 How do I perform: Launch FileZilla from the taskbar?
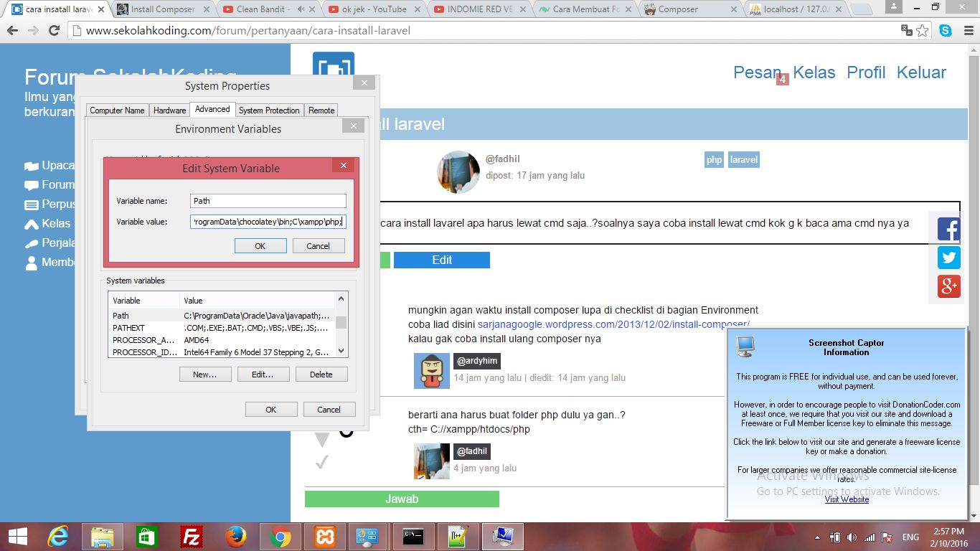[x=192, y=537]
